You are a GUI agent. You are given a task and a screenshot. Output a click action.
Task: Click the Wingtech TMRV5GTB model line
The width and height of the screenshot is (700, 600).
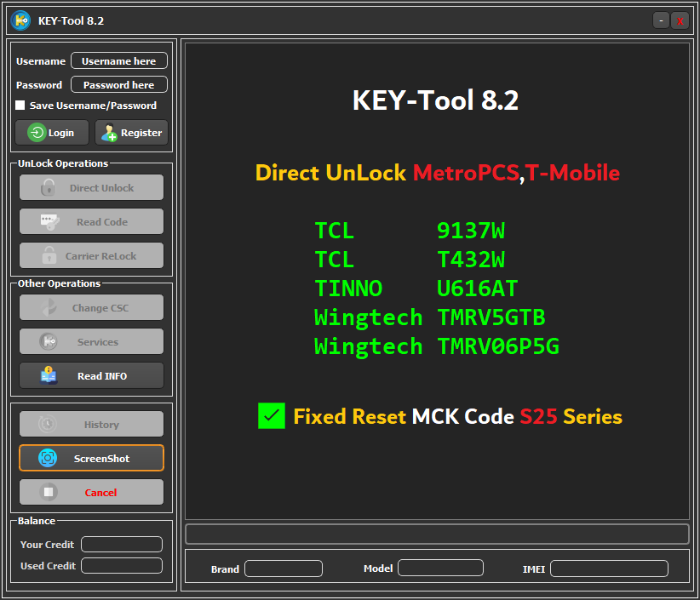pyautogui.click(x=430, y=317)
